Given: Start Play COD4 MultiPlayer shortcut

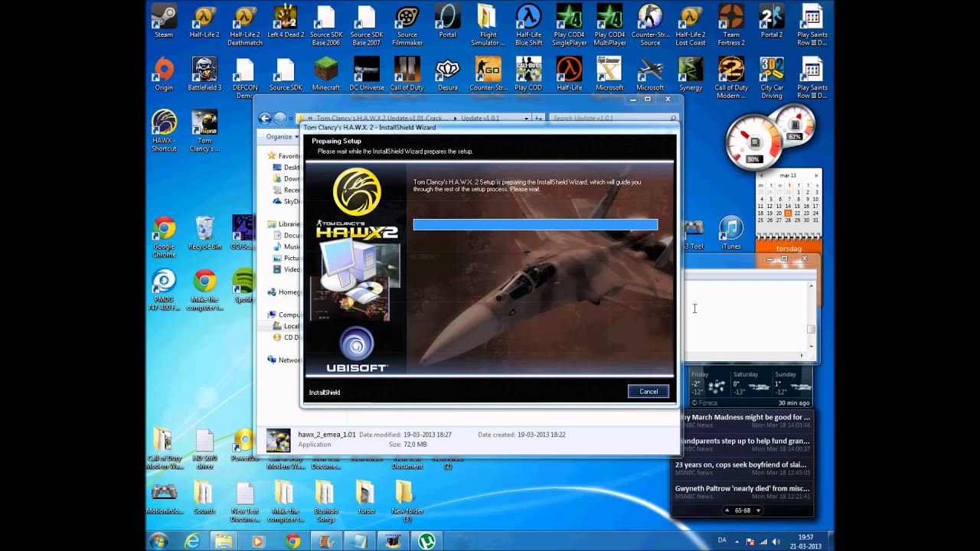Looking at the screenshot, I should click(609, 25).
